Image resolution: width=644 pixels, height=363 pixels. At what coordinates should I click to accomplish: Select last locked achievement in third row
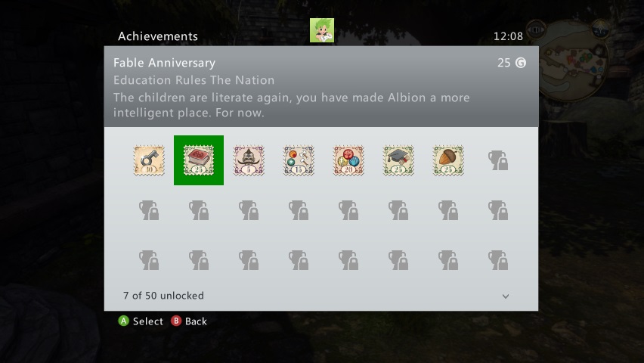click(x=498, y=260)
